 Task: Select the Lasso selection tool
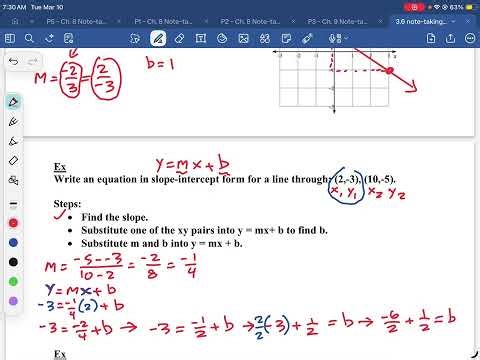point(135,38)
